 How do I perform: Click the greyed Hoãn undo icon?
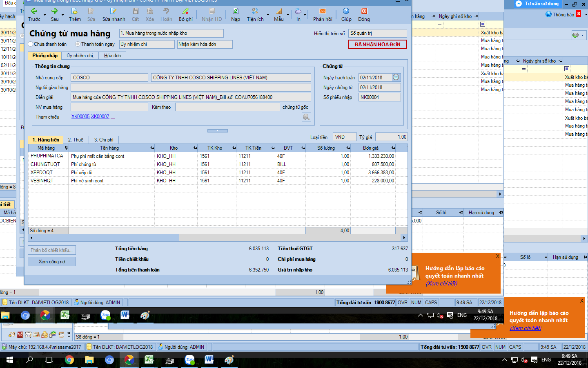point(166,14)
